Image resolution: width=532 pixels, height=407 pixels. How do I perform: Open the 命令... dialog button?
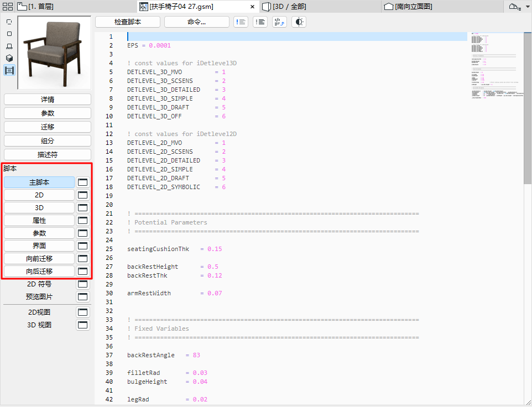[197, 22]
